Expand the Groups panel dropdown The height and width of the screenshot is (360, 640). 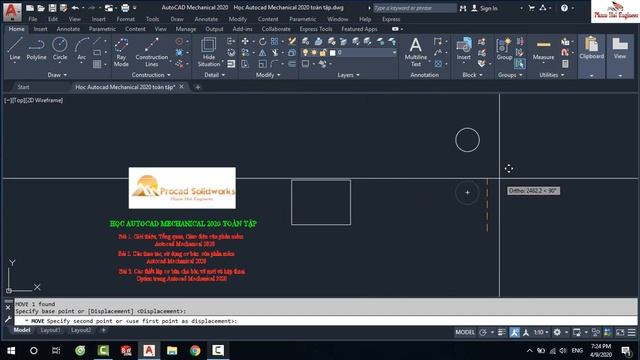510,75
